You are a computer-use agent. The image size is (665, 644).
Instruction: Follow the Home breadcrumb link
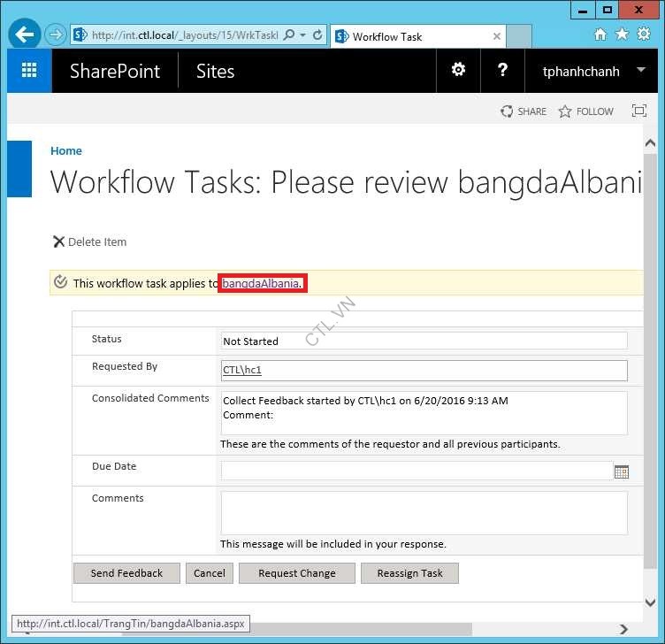click(66, 151)
